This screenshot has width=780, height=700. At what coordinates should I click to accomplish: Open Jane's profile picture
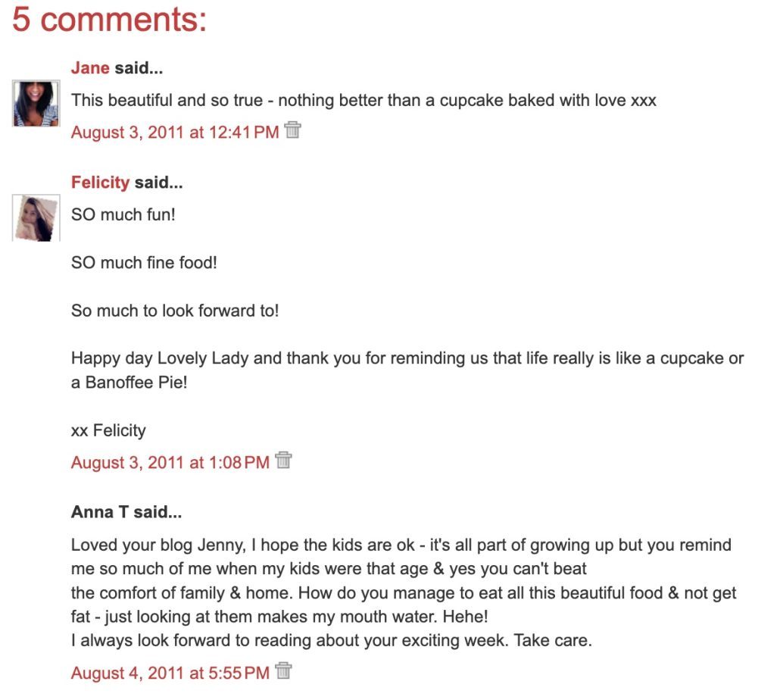pyautogui.click(x=36, y=103)
